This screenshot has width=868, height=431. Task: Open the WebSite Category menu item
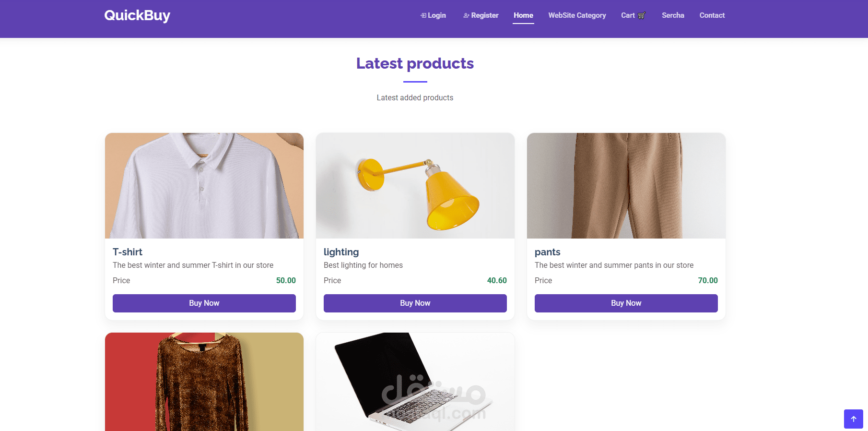577,15
